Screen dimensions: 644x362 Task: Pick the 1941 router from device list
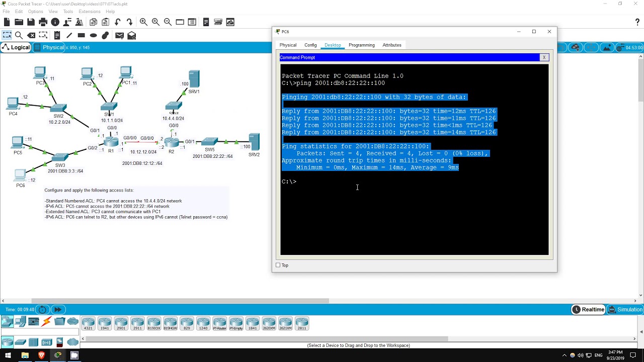pos(105,323)
